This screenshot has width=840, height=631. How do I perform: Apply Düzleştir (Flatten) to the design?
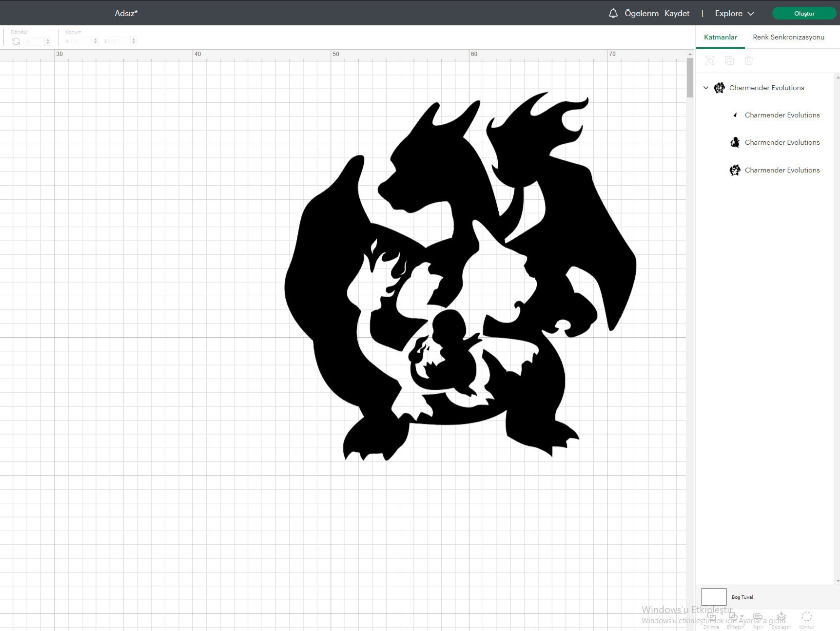(x=781, y=616)
